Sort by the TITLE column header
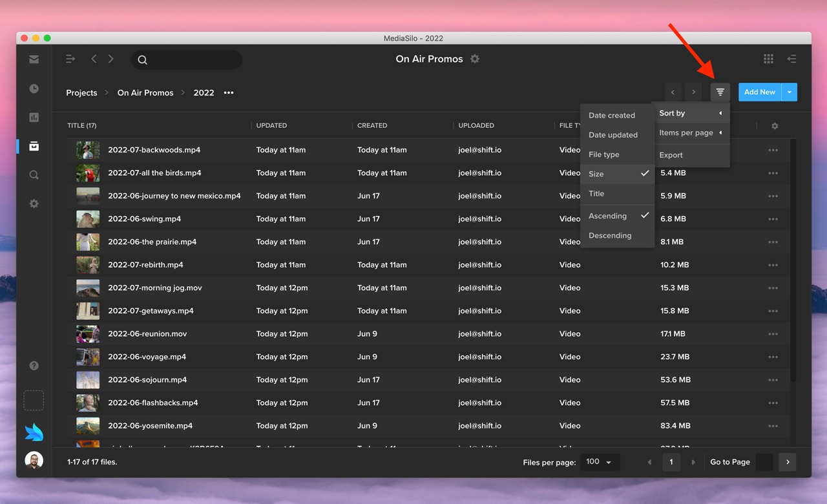This screenshot has height=504, width=827. [x=82, y=125]
